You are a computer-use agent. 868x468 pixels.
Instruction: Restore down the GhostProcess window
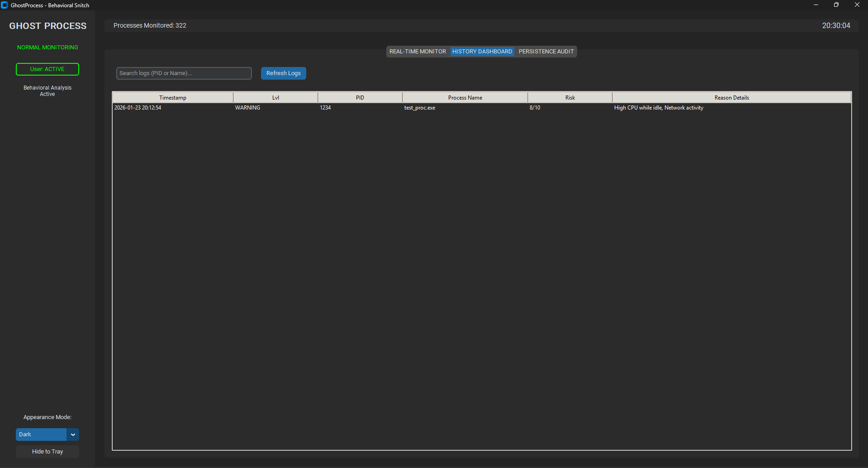836,5
